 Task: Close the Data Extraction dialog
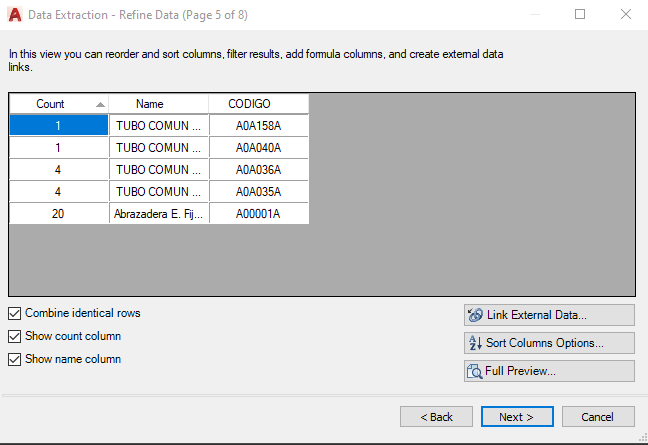tap(626, 14)
